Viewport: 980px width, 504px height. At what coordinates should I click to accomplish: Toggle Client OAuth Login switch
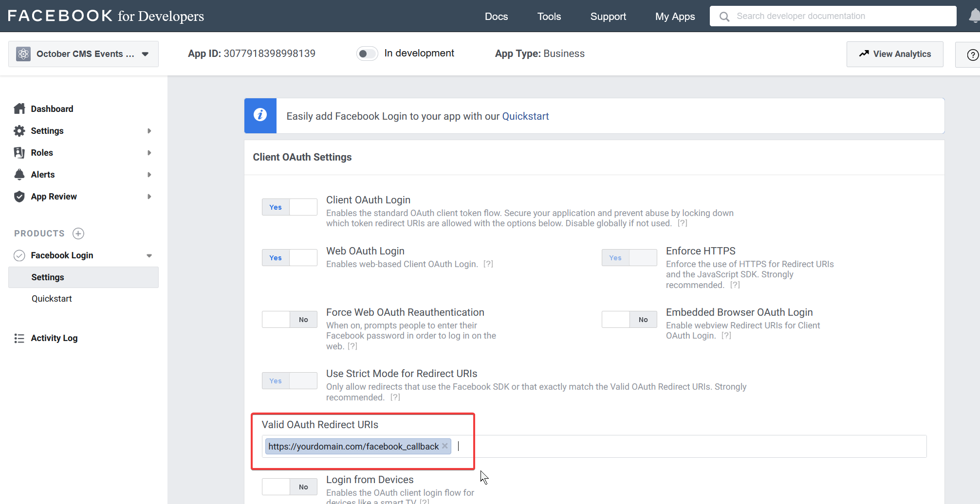pyautogui.click(x=290, y=207)
